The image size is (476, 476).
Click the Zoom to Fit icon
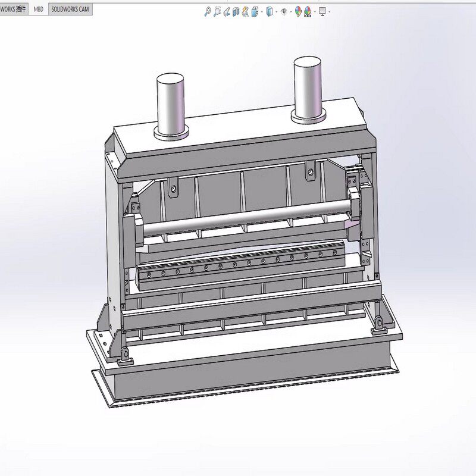point(207,12)
